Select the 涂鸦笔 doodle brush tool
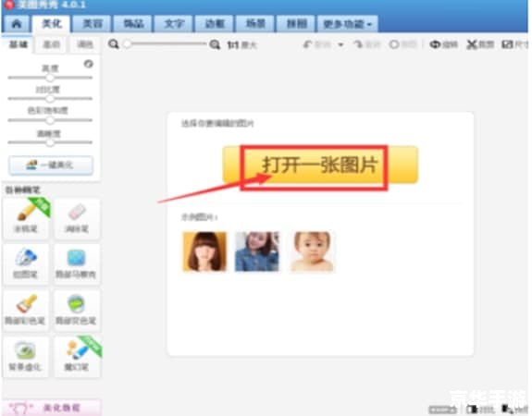 point(26,219)
